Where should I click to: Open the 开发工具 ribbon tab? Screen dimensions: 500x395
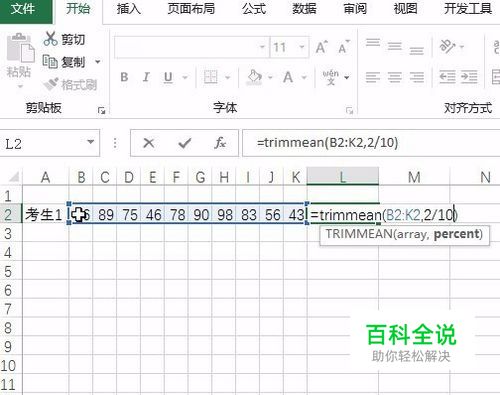(468, 9)
